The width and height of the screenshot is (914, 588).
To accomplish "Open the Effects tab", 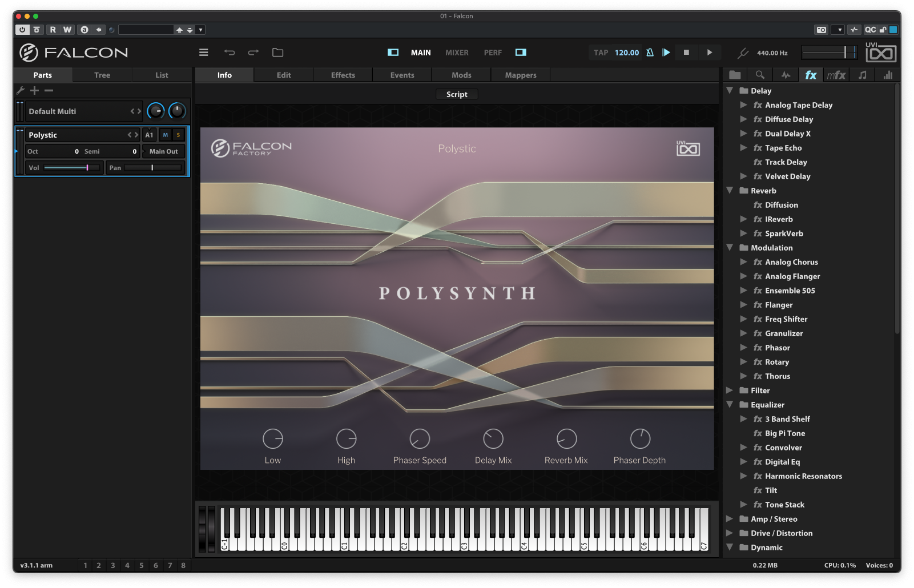I will [343, 75].
